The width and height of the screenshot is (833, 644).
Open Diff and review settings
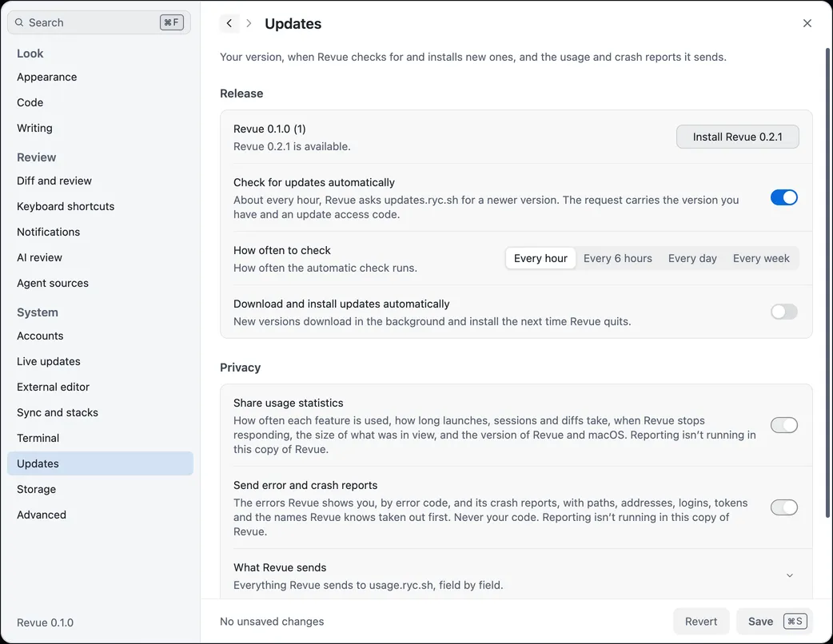tap(100, 181)
